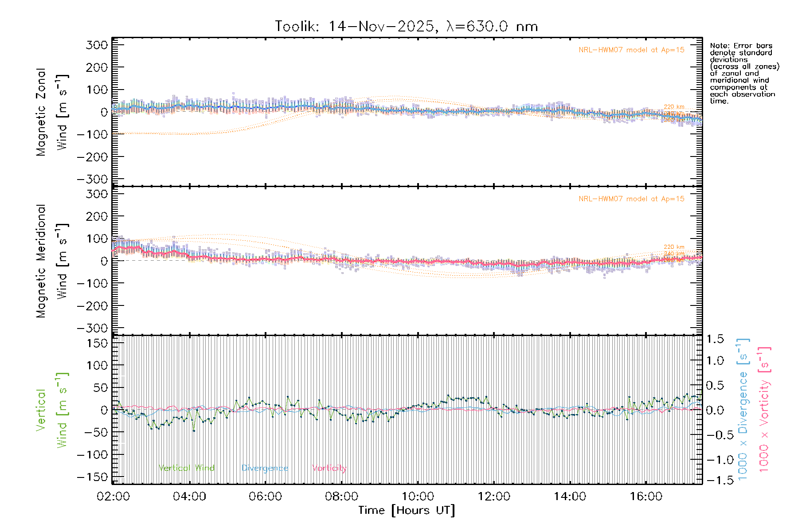Click the NRL-HWM07 model label in zonal panel
Viewport: 798px width, 532px height.
click(x=631, y=50)
